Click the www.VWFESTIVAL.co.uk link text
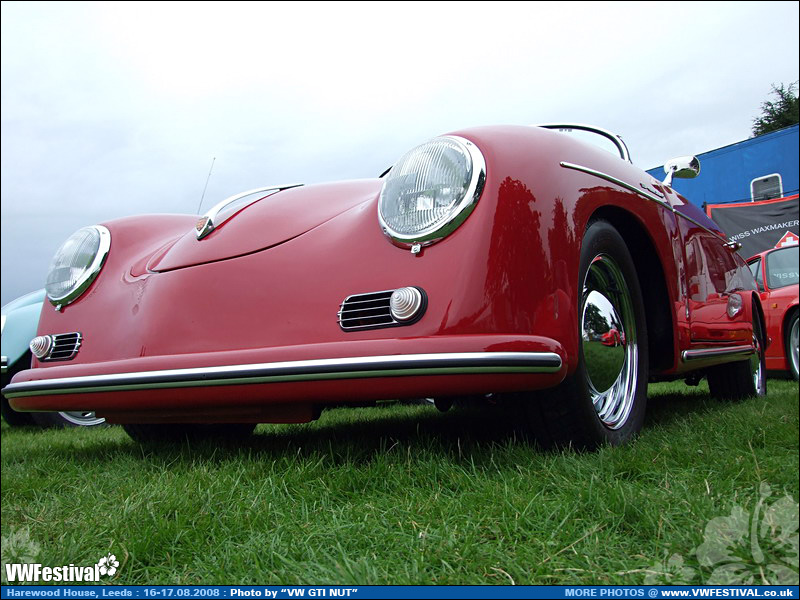Image resolution: width=800 pixels, height=600 pixels. pos(727,593)
